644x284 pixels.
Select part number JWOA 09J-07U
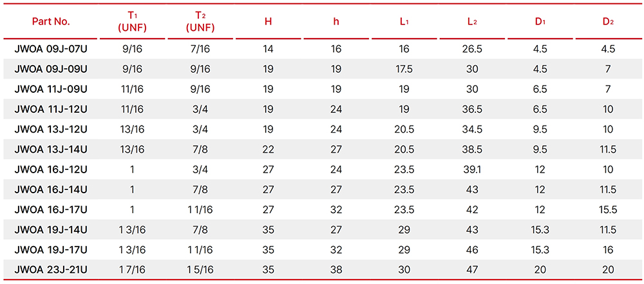50,50
